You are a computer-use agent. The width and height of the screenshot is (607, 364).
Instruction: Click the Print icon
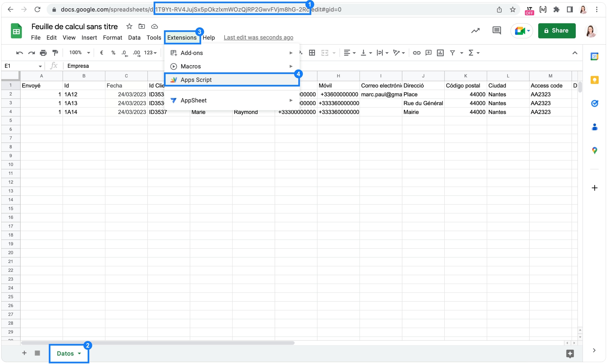[43, 53]
